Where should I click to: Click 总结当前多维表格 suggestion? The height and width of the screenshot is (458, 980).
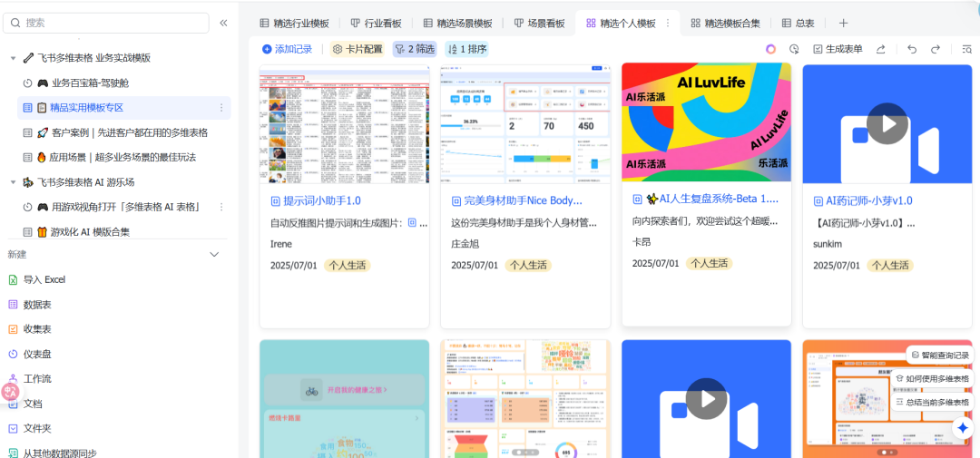932,403
